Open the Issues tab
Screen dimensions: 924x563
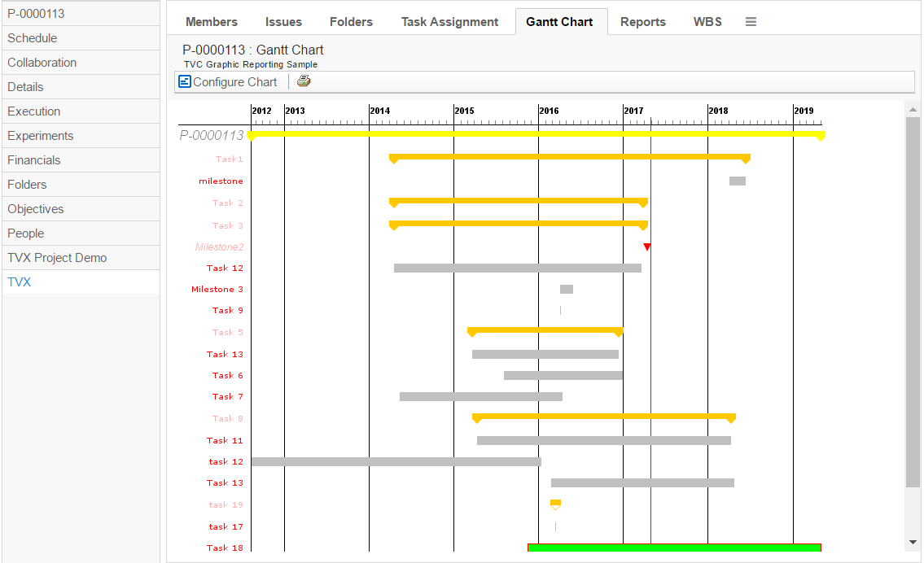click(283, 22)
